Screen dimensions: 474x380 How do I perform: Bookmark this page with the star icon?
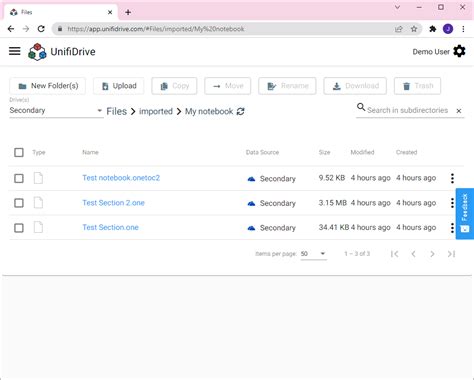(x=414, y=29)
